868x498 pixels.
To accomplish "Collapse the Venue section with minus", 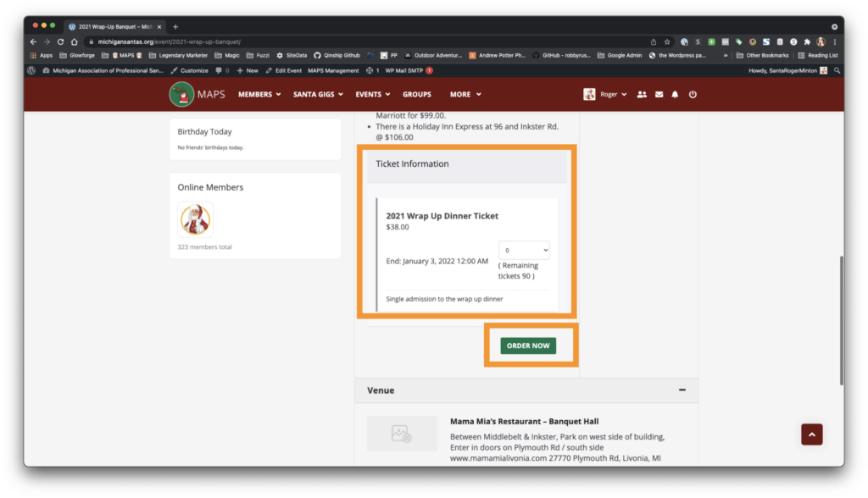I will (682, 390).
